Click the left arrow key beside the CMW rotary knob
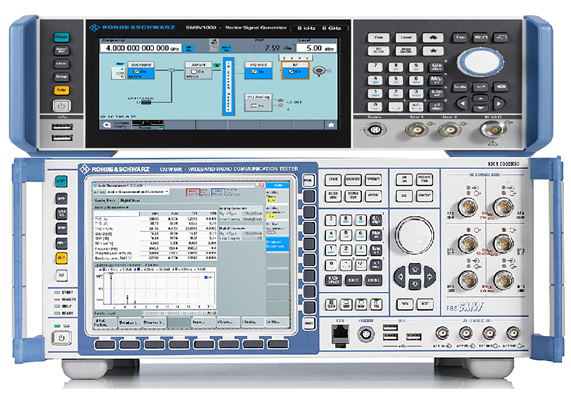This screenshot has width=571, height=400. pos(400,277)
